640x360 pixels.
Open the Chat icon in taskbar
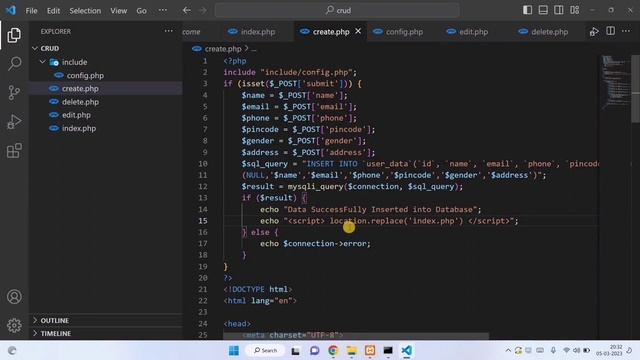[314, 351]
